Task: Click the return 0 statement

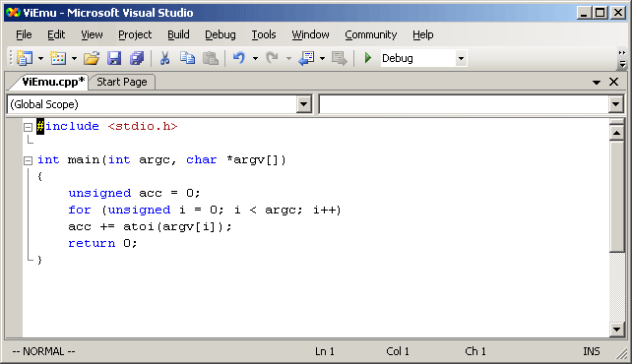Action: click(102, 243)
